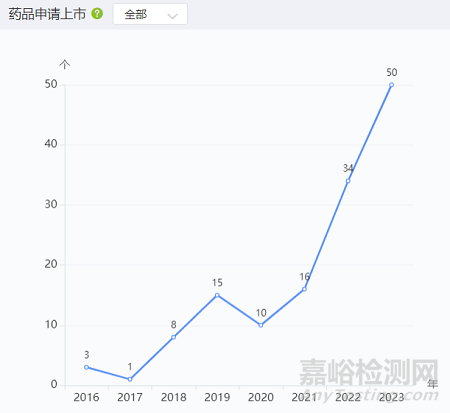Click the 30 y-axis label
This screenshot has height=413, width=450.
[x=51, y=204]
